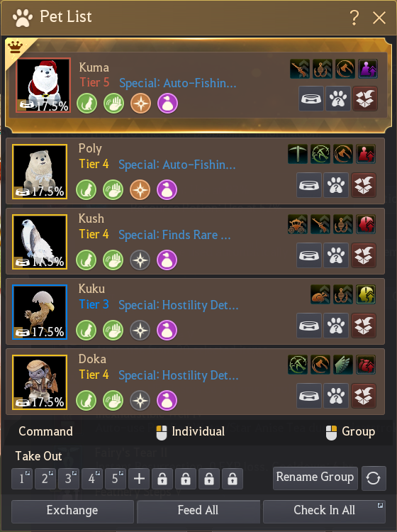Toggle Doka's purple loot bag icon
397x532 pixels.
pyautogui.click(x=167, y=400)
